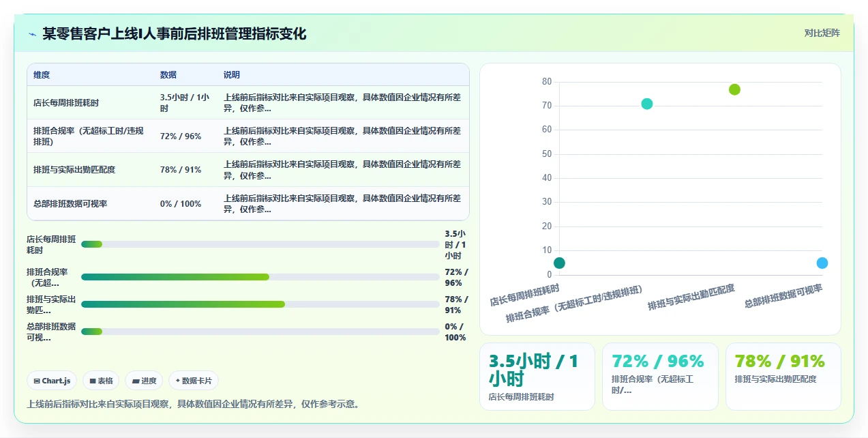The height and width of the screenshot is (438, 868).
Task: Click the 排班合规率（无超... label beside its progress bar
Action: [x=47, y=277]
